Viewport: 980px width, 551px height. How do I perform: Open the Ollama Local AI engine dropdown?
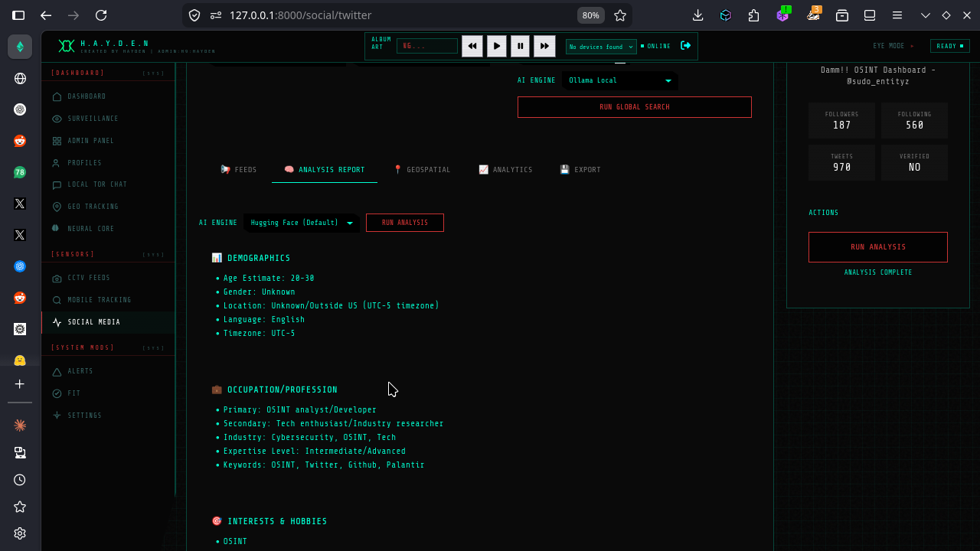point(619,80)
